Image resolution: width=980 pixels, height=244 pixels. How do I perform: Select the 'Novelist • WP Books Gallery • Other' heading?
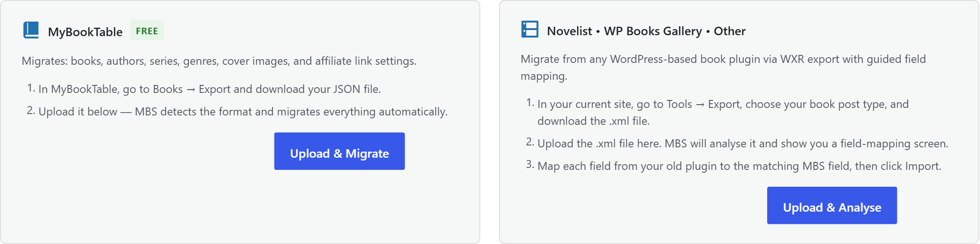coord(646,31)
